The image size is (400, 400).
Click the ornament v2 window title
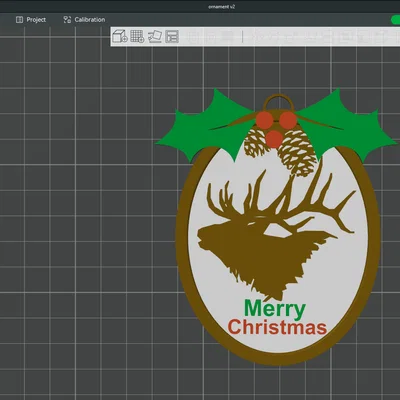222,7
